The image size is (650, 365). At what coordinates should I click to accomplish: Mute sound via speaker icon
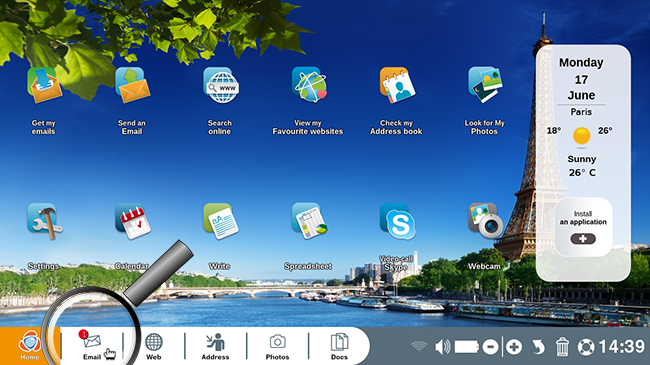click(442, 347)
